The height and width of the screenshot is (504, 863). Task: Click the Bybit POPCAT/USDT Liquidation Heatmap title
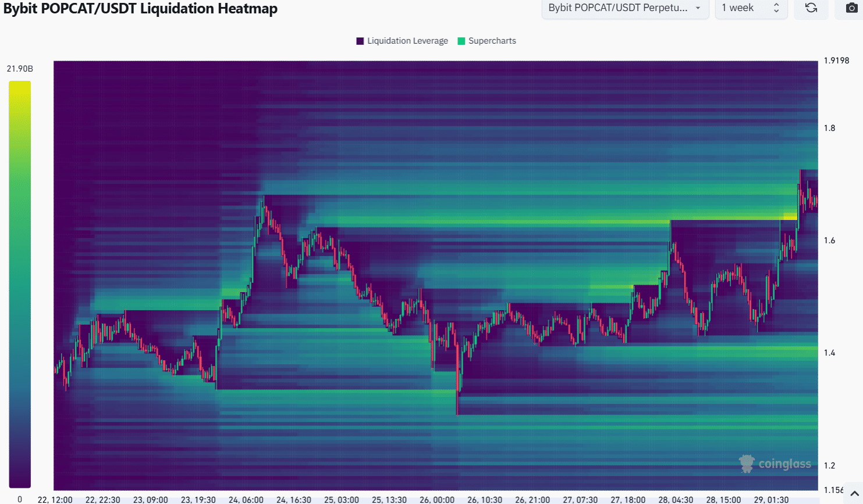[x=140, y=9]
